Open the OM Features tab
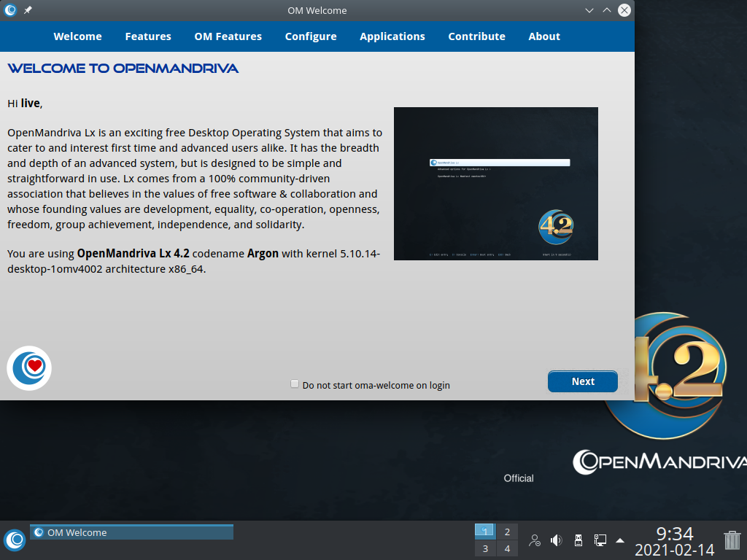The height and width of the screenshot is (560, 747). click(x=228, y=36)
